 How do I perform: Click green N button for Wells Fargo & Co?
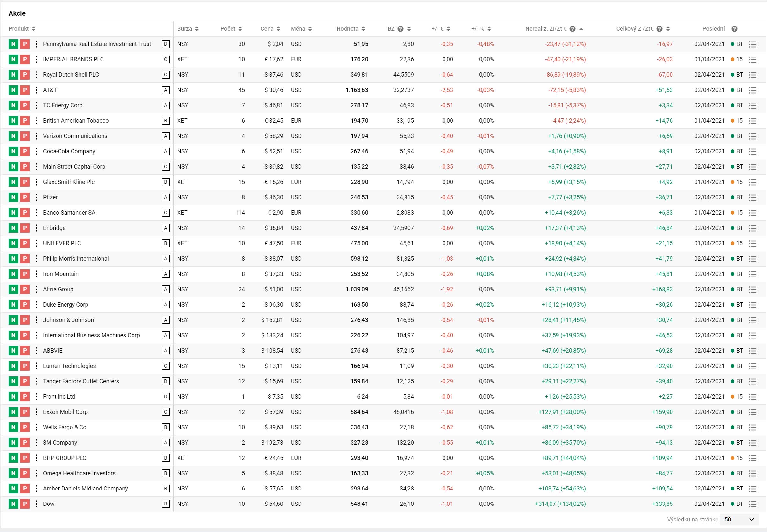[x=13, y=427]
